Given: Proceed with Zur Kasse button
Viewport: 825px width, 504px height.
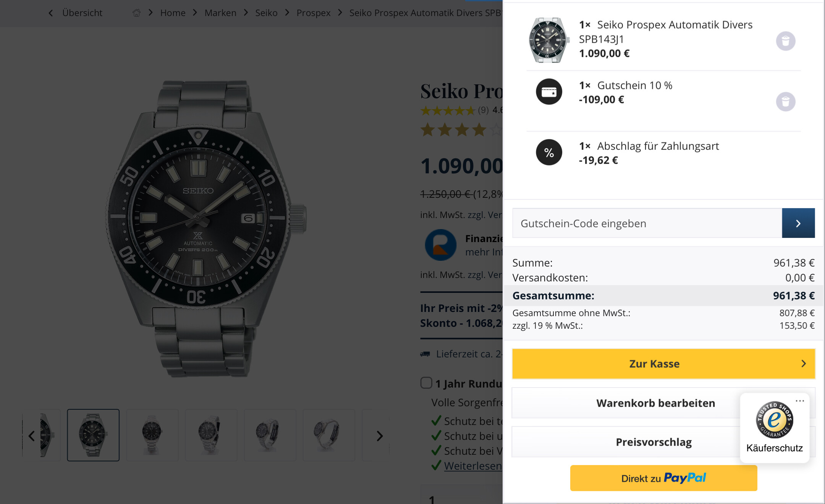Looking at the screenshot, I should point(663,363).
